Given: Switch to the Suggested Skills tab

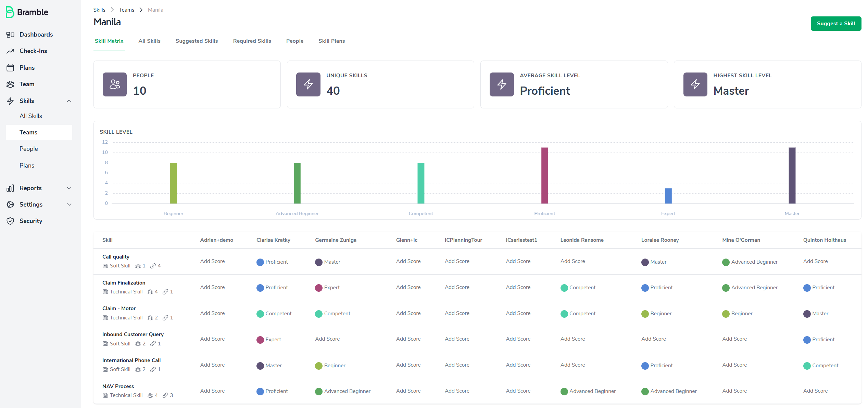Looking at the screenshot, I should pyautogui.click(x=197, y=41).
